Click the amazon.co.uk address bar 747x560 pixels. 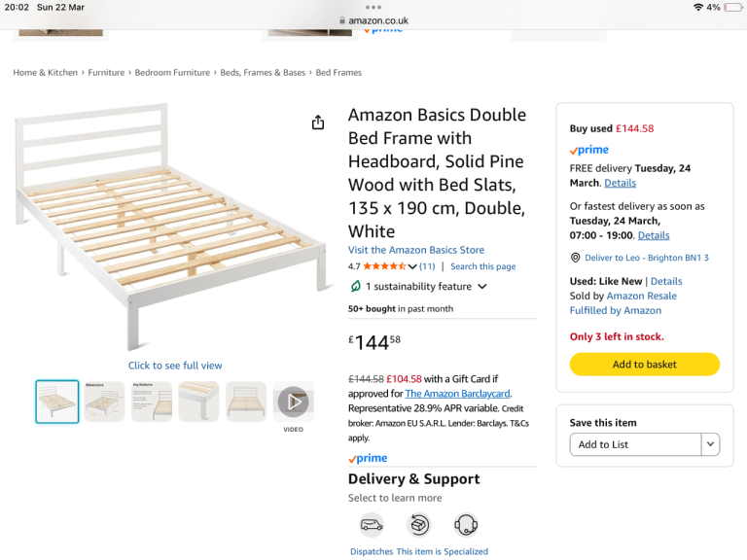click(373, 20)
